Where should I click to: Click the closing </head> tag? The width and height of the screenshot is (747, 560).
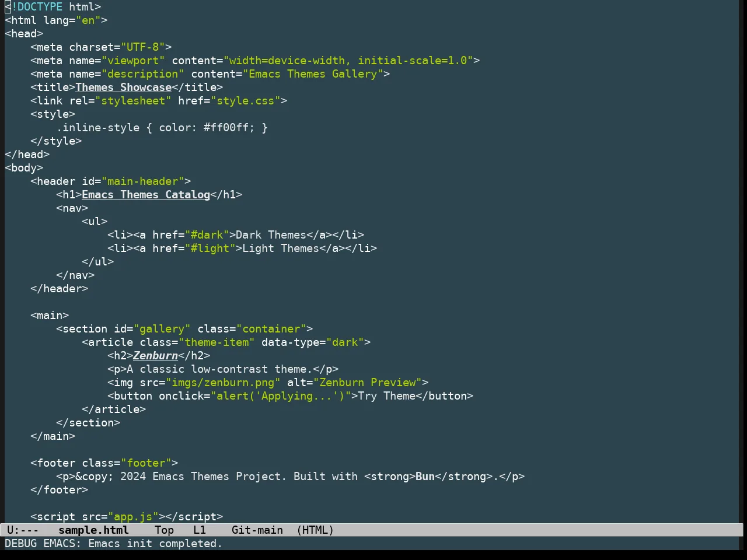point(27,155)
